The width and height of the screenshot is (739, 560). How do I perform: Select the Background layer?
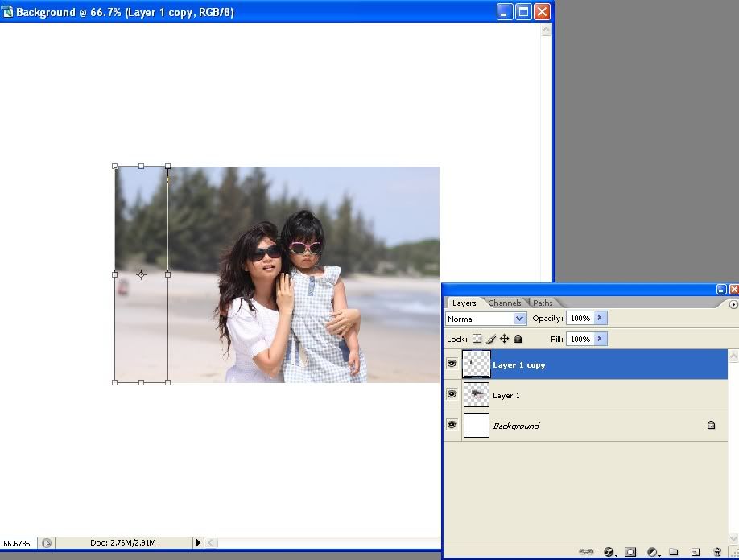(564, 426)
